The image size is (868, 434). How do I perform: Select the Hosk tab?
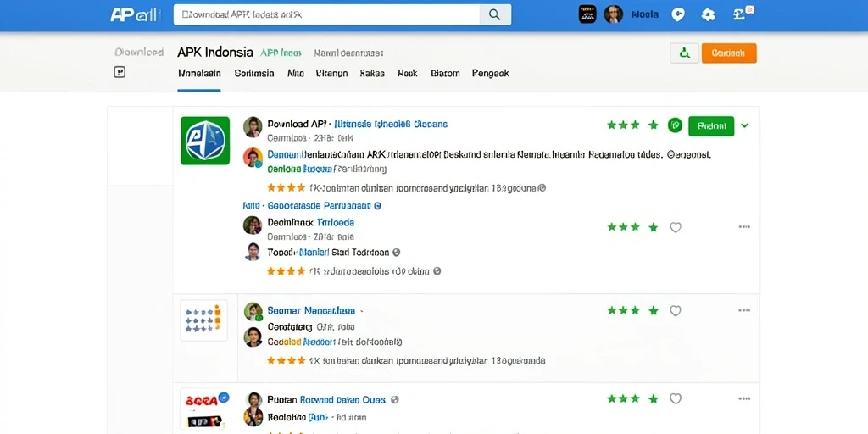408,73
